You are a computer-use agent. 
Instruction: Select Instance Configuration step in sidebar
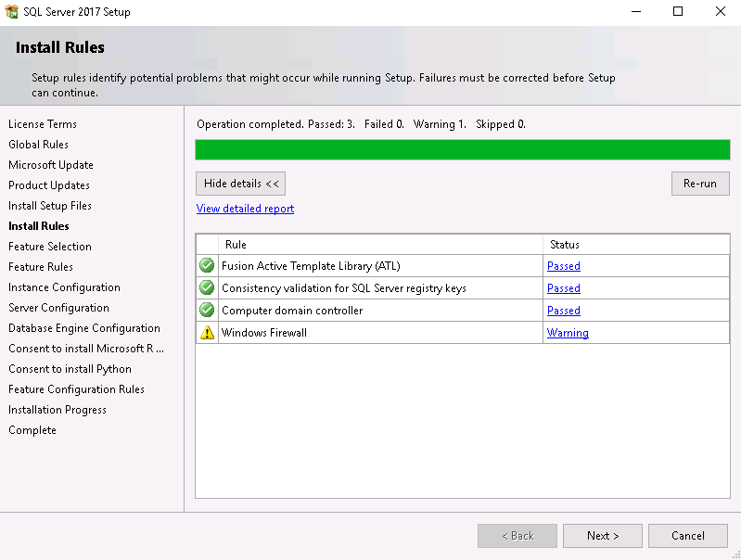click(x=64, y=287)
